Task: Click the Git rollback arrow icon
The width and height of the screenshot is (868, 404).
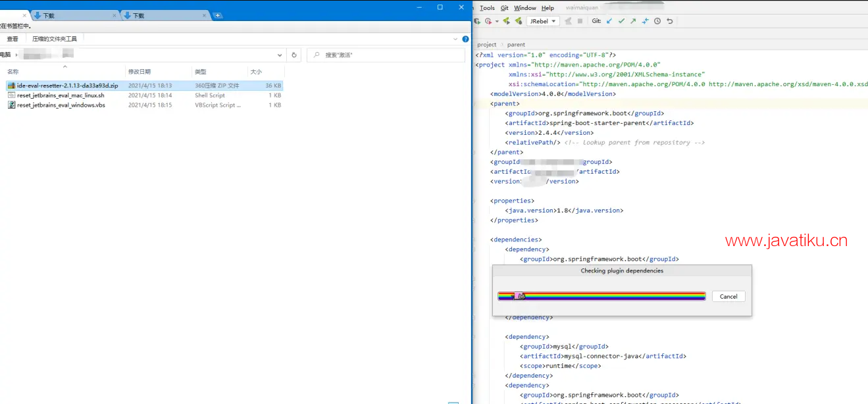Action: (x=670, y=21)
